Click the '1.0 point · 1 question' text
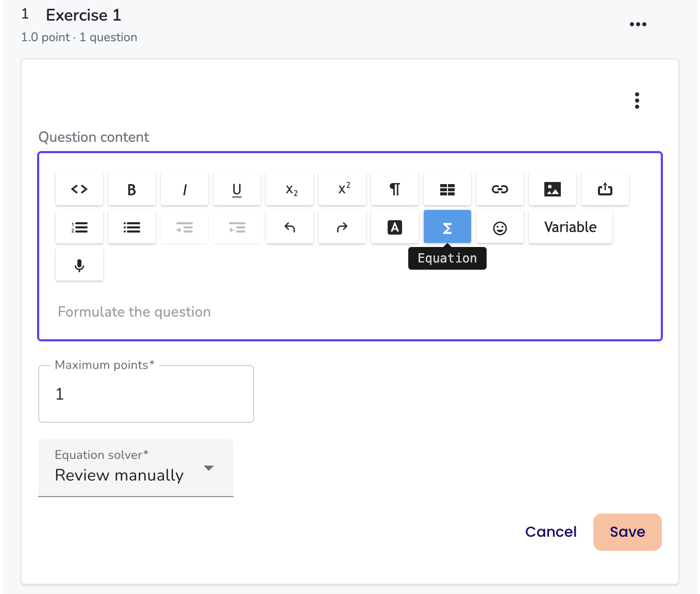700x594 pixels. point(79,37)
